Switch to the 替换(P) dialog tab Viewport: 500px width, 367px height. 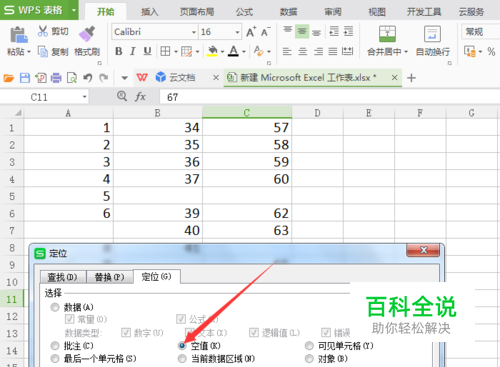pyautogui.click(x=109, y=277)
